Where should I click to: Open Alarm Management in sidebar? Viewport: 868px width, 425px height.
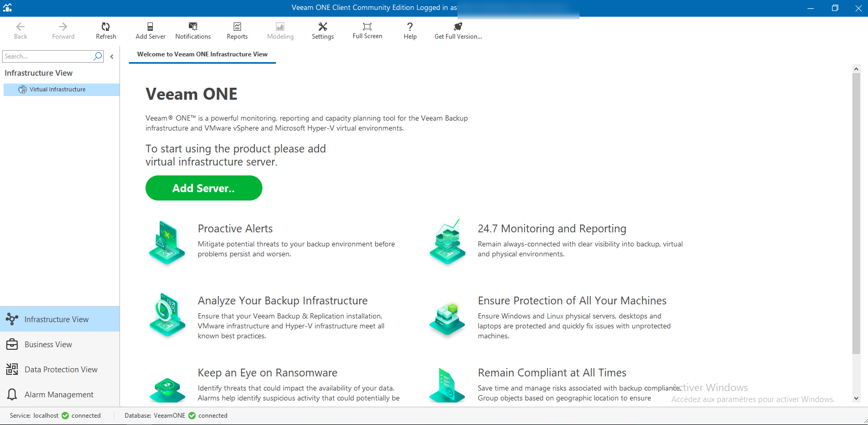(x=60, y=395)
